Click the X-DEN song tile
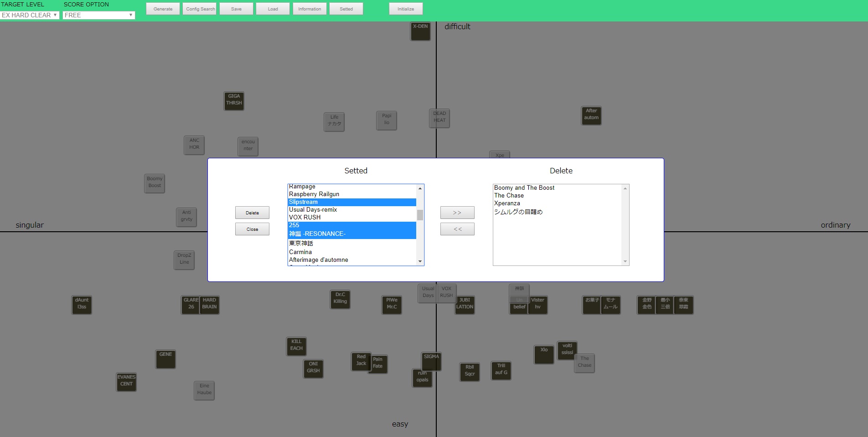The width and height of the screenshot is (868, 437). (420, 31)
